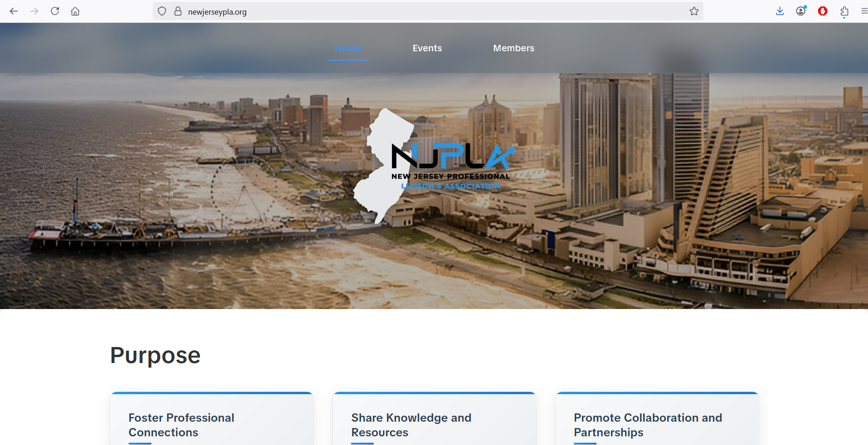Image resolution: width=868 pixels, height=445 pixels.
Task: Open the browser application menu
Action: tap(863, 11)
